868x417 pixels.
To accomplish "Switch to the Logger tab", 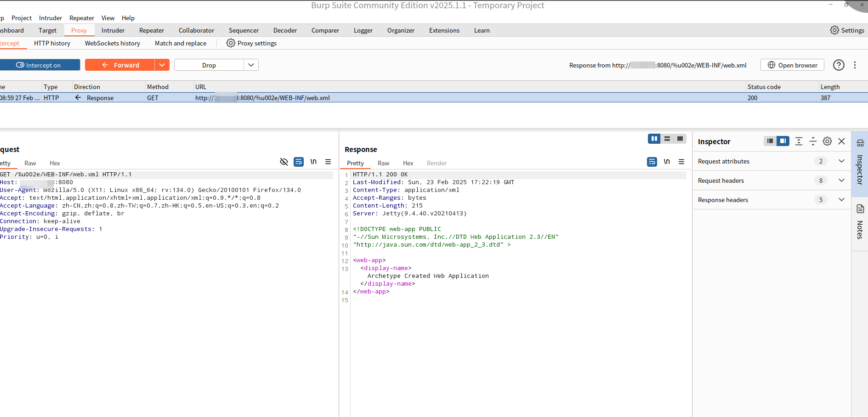I will coord(363,30).
